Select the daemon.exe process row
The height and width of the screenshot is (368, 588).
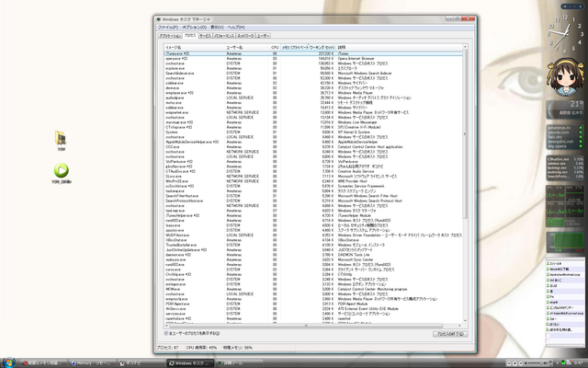[313, 255]
